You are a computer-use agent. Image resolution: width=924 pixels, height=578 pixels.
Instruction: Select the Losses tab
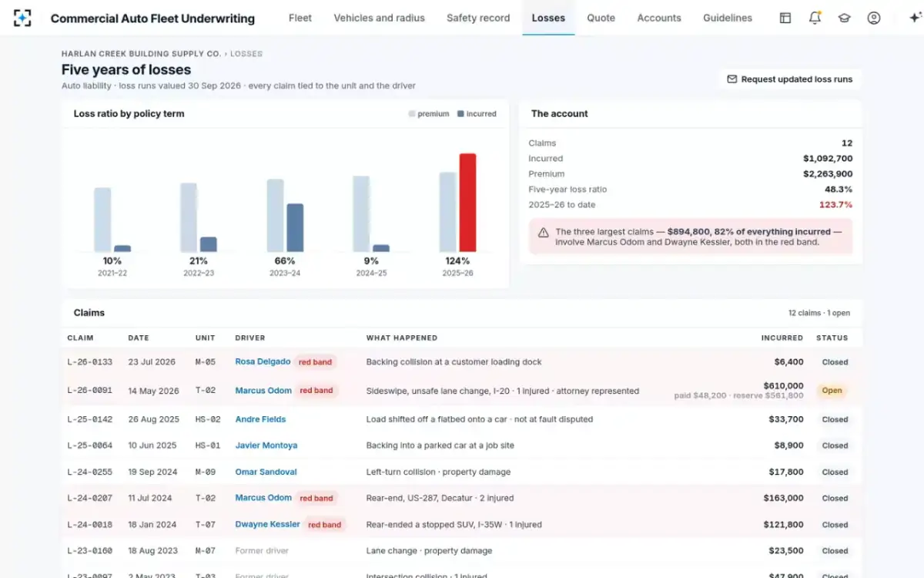[x=548, y=18]
